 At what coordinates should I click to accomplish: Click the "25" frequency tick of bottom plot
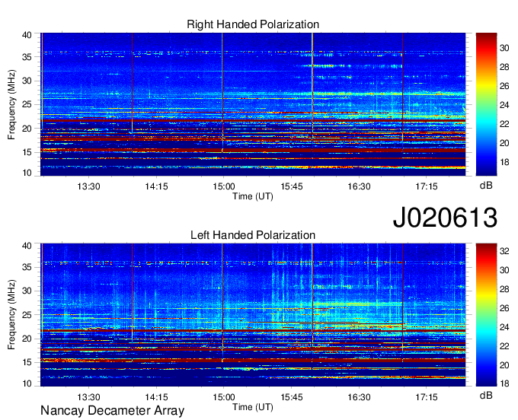pyautogui.click(x=27, y=315)
